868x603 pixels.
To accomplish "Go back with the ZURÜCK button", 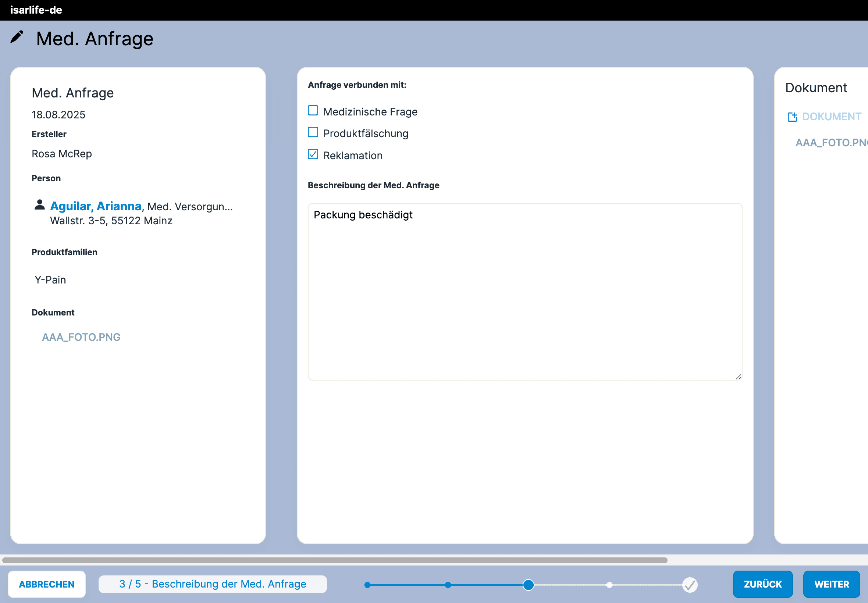I will (x=762, y=584).
